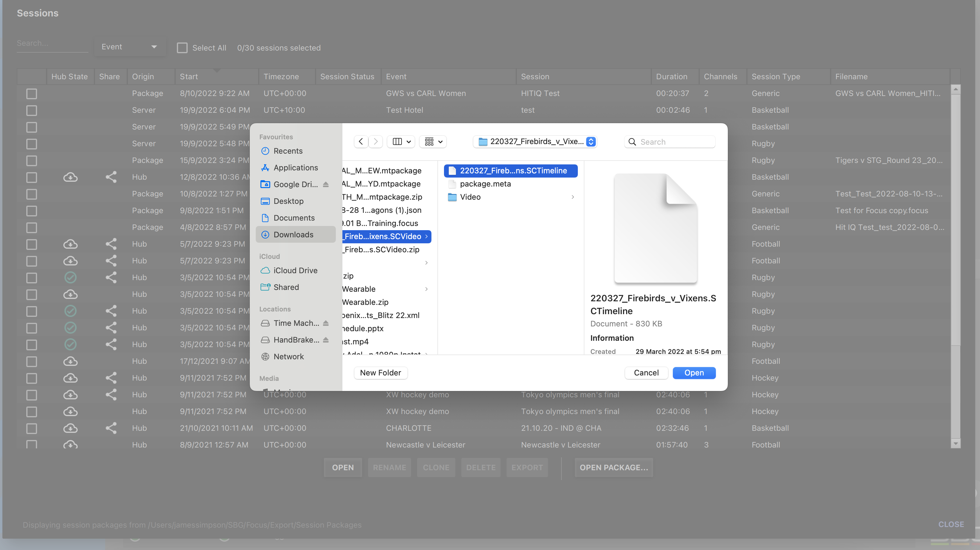
Task: Click the sessions table vertical scrollbar
Action: point(955,266)
